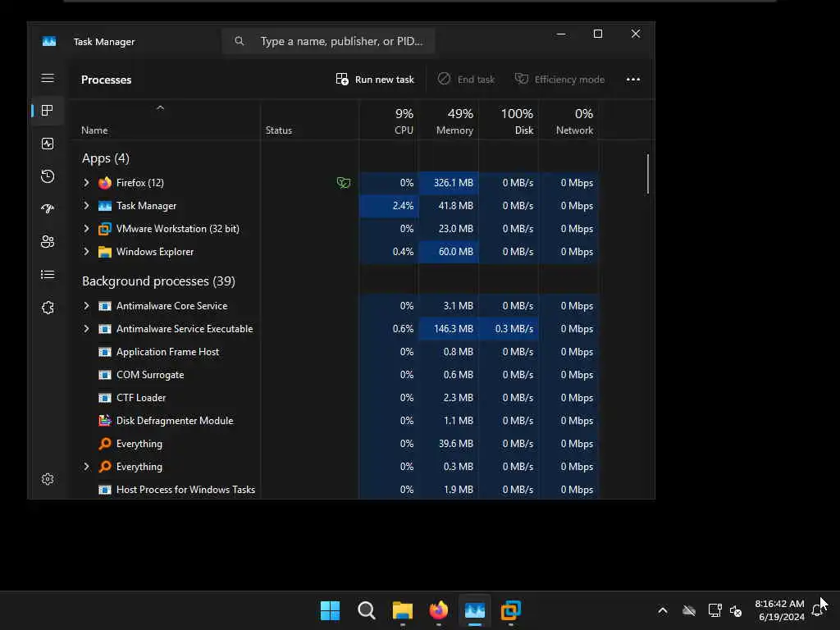This screenshot has width=840, height=630.
Task: Expand the Windows Explorer row
Action: (86, 252)
